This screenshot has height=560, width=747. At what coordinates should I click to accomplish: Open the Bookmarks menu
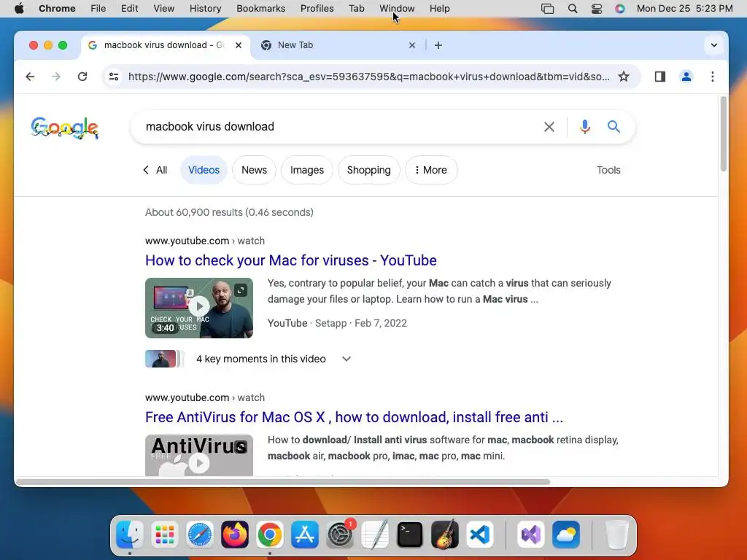260,9
